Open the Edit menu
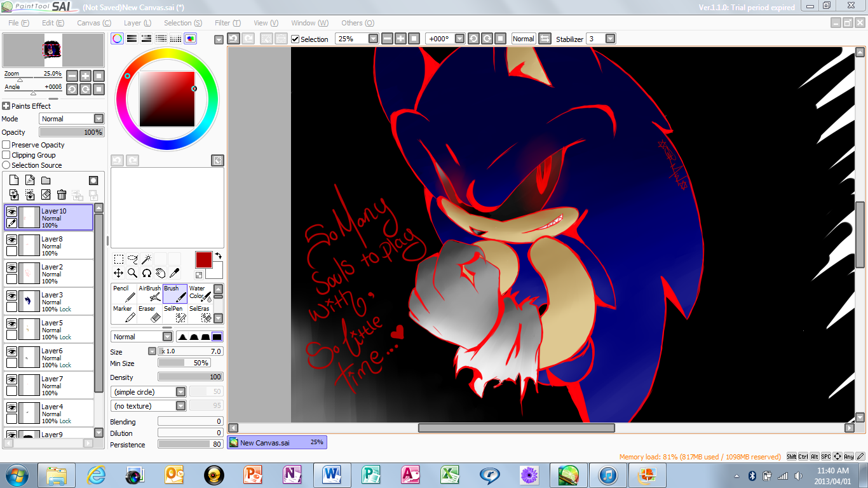The height and width of the screenshot is (488, 868). pyautogui.click(x=53, y=23)
